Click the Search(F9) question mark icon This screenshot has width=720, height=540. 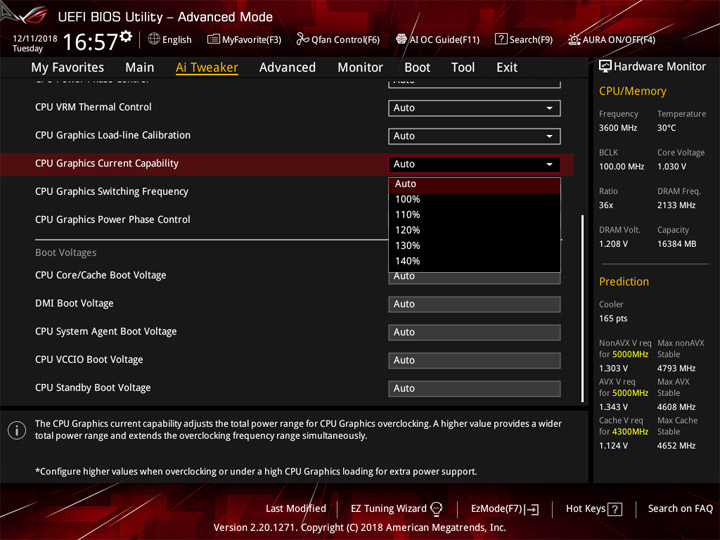pyautogui.click(x=501, y=39)
